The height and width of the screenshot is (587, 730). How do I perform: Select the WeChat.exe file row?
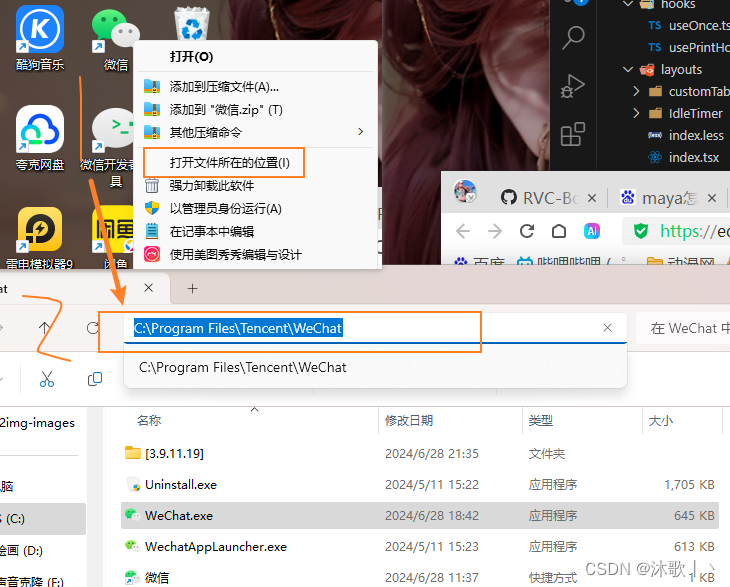419,515
